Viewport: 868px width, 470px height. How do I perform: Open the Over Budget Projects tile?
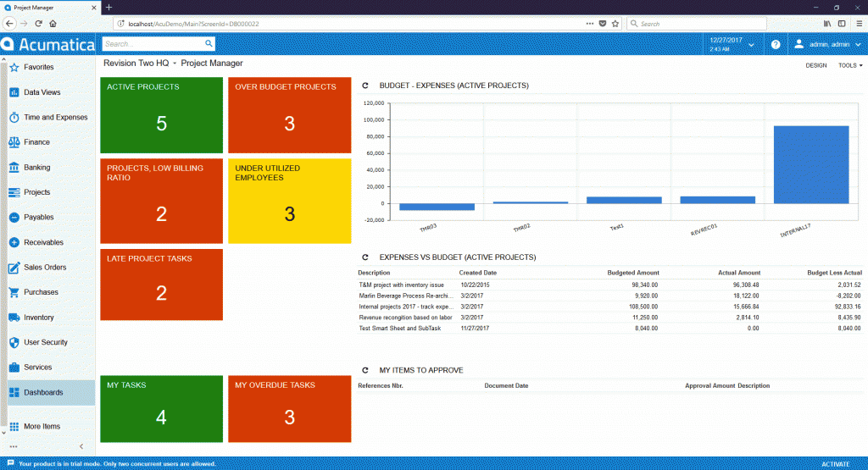tap(289, 115)
